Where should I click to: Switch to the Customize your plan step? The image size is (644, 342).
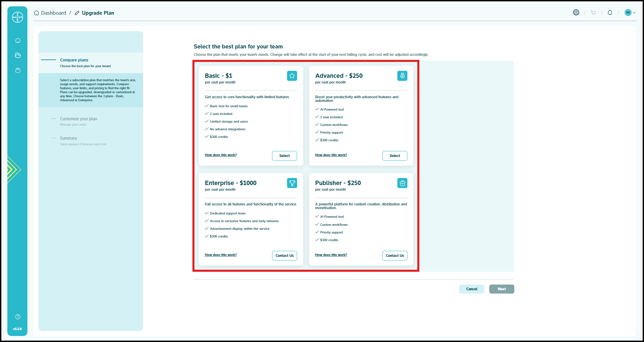[x=79, y=119]
